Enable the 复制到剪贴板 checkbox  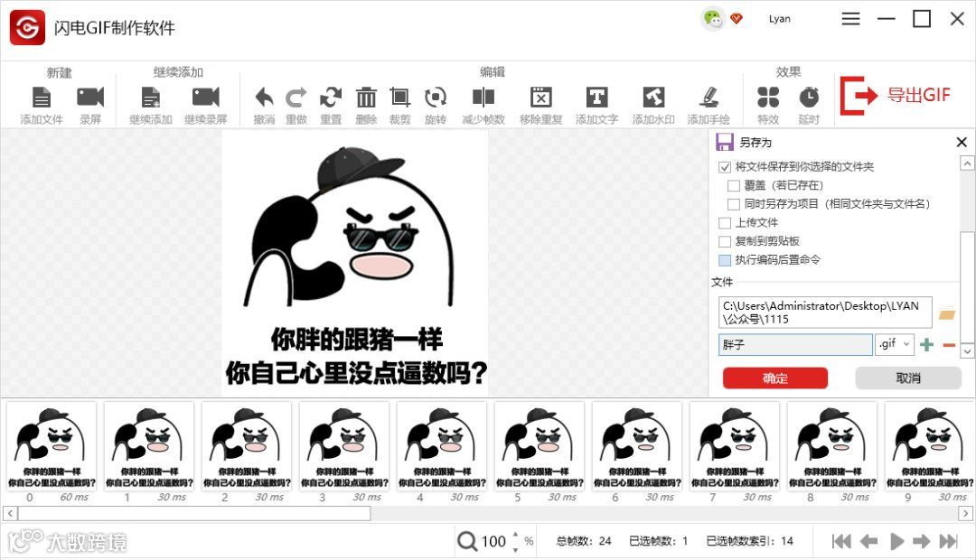[725, 241]
